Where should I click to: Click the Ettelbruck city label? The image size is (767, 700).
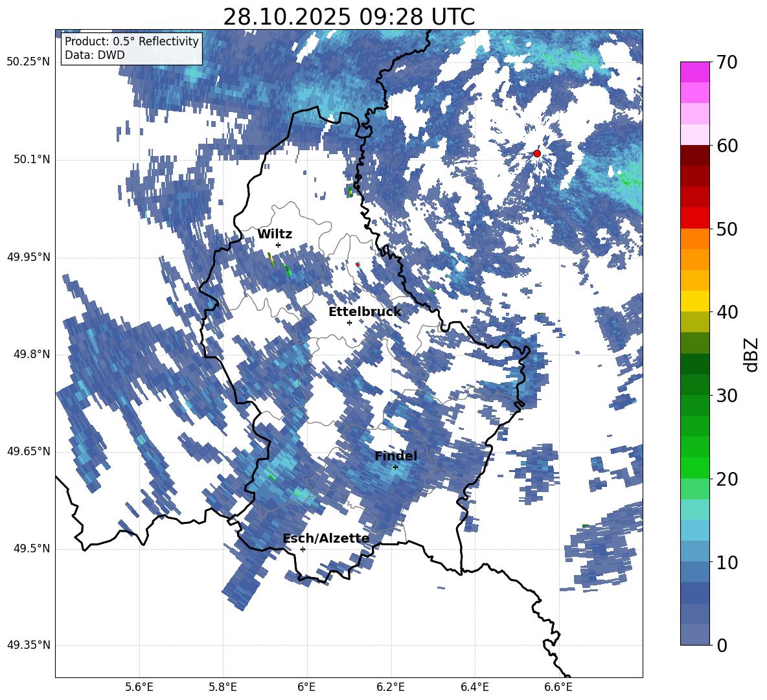[365, 311]
